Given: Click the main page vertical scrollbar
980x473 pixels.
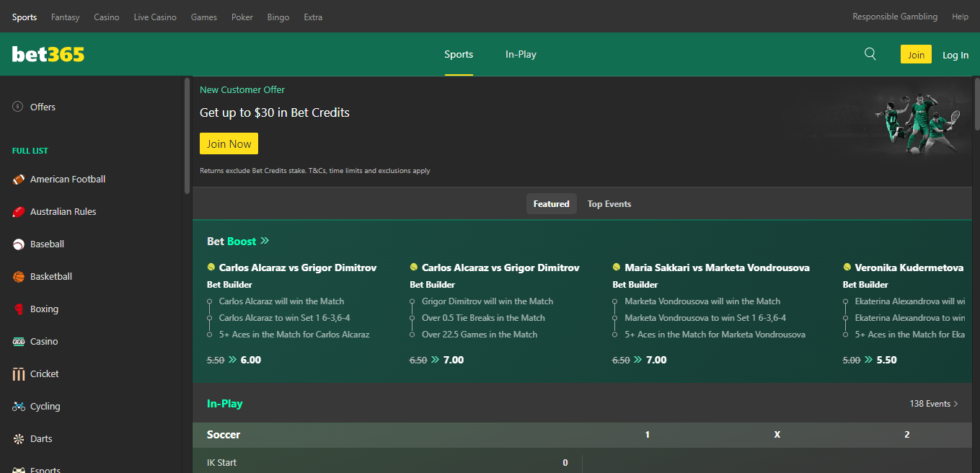Looking at the screenshot, I should coord(976,102).
